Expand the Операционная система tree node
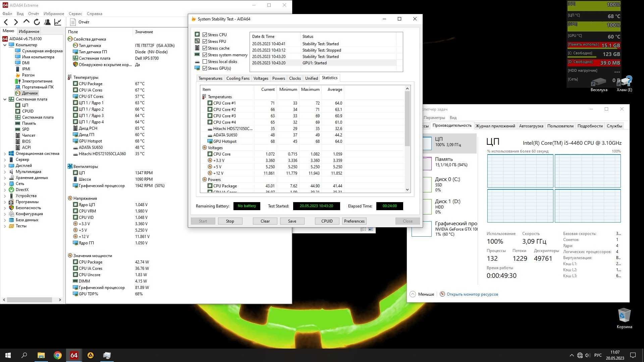644x362 pixels. [5, 154]
